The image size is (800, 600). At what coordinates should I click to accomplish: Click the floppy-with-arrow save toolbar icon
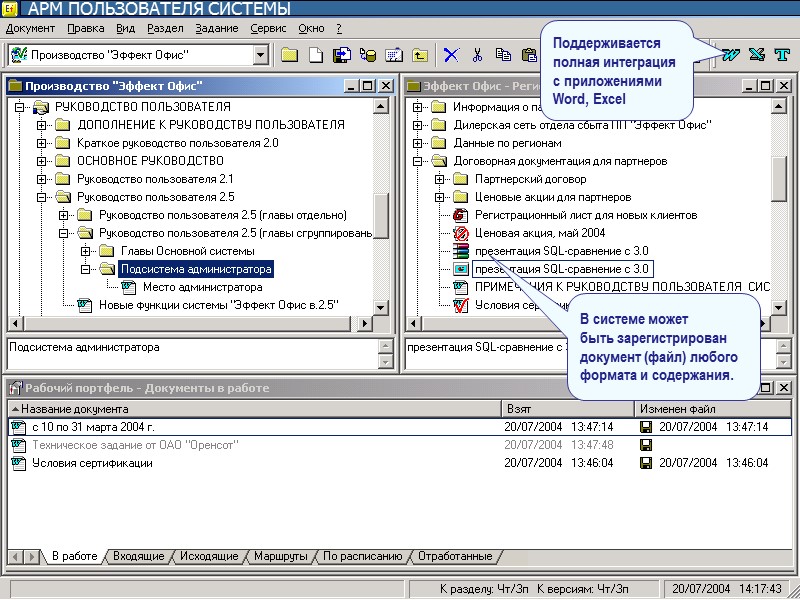(x=342, y=55)
